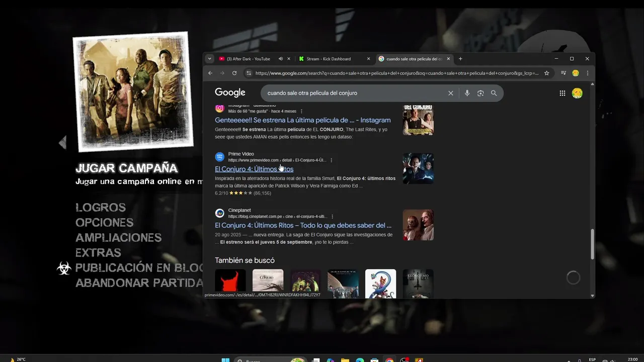Open AMPLIACIONES in the game menu

pos(119,237)
